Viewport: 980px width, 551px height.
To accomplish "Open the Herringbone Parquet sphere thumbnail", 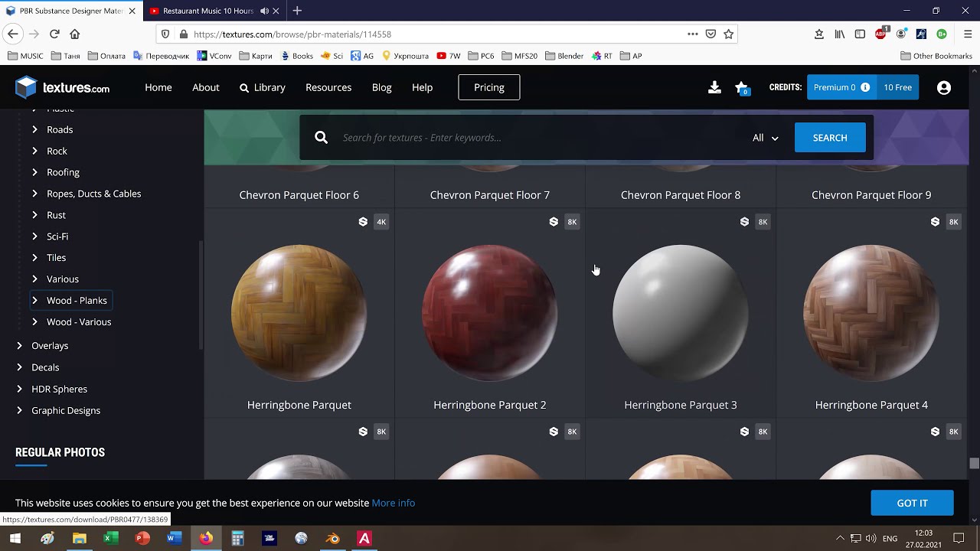I will [299, 313].
